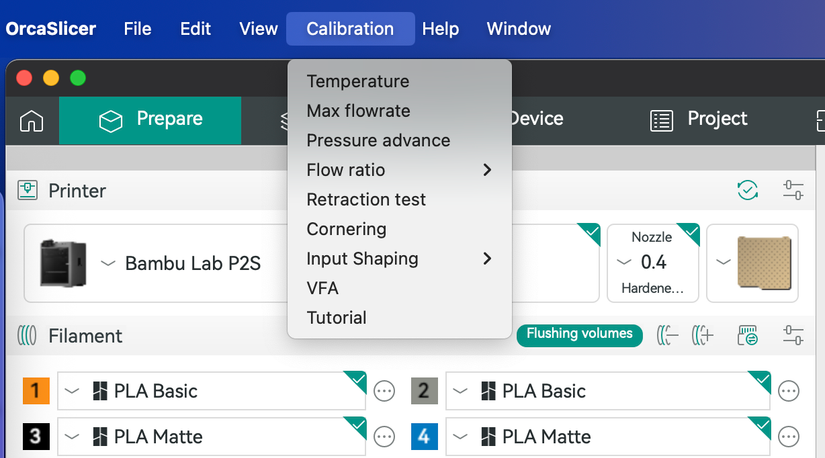Image resolution: width=825 pixels, height=458 pixels.
Task: Open filament 1 PLA Basic dropdown
Action: tap(72, 391)
